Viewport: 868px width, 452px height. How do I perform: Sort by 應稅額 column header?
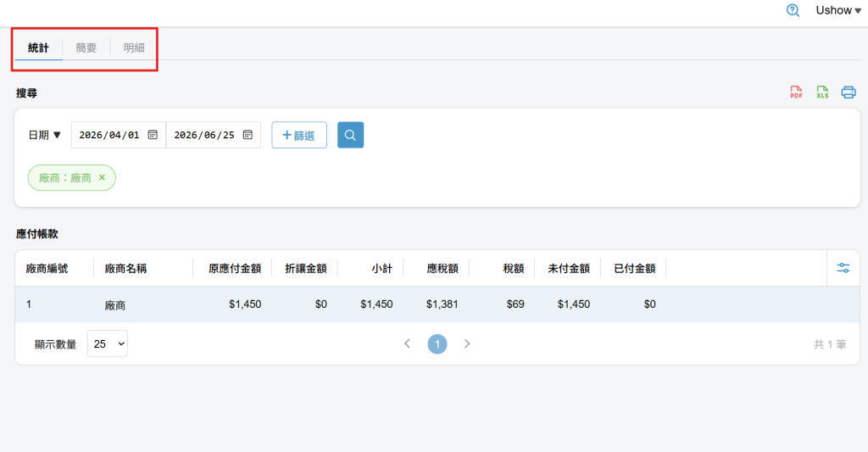pyautogui.click(x=442, y=269)
